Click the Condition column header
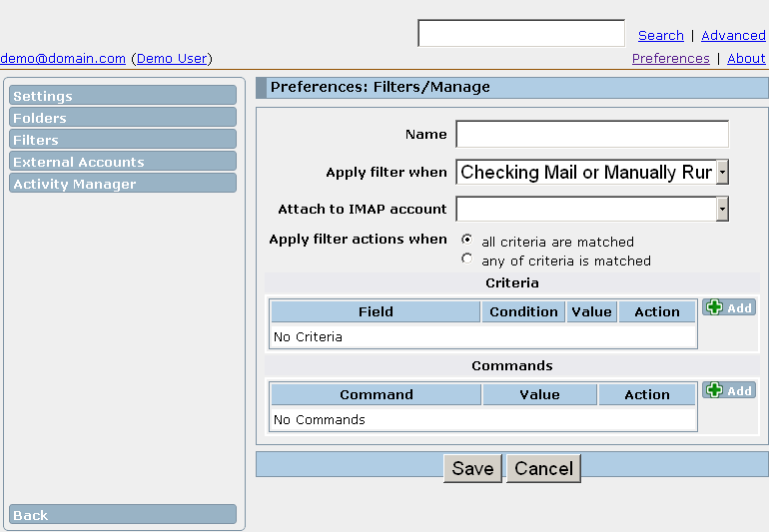This screenshot has height=532, width=769. (x=523, y=311)
